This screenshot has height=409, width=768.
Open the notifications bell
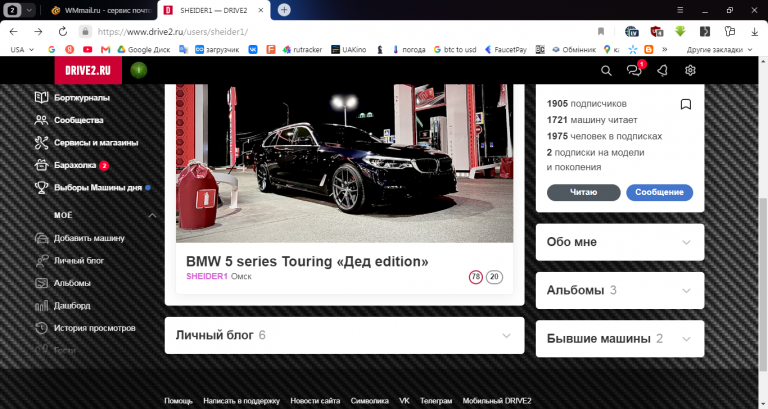click(x=663, y=71)
